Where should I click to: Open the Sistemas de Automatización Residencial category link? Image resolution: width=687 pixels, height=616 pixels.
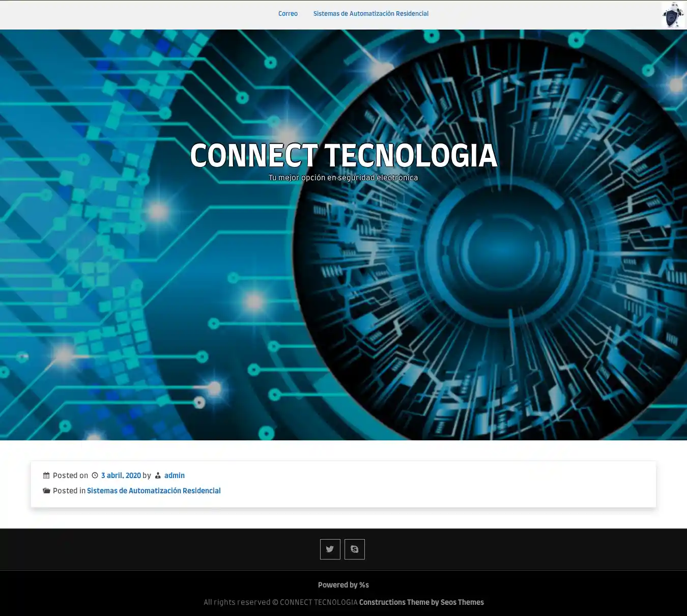(x=154, y=491)
